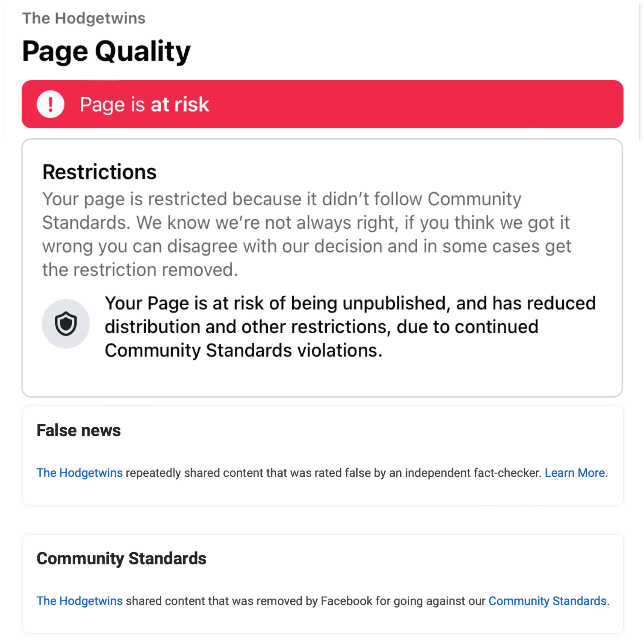Click the Page Quality heading
This screenshot has height=644, width=644.
(106, 51)
